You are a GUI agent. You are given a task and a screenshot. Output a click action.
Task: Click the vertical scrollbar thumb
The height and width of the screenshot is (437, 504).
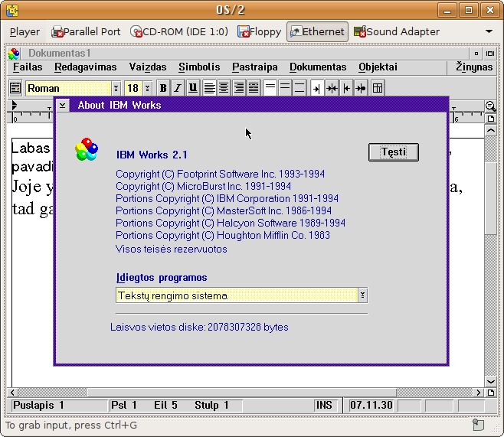(x=490, y=198)
